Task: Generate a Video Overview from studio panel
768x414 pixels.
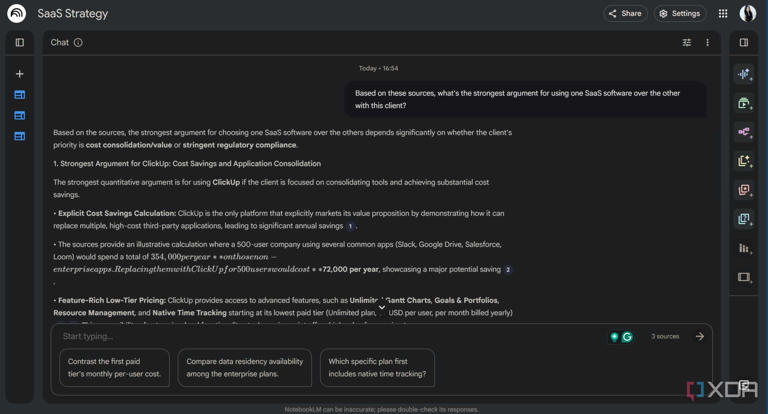Action: pyautogui.click(x=744, y=103)
